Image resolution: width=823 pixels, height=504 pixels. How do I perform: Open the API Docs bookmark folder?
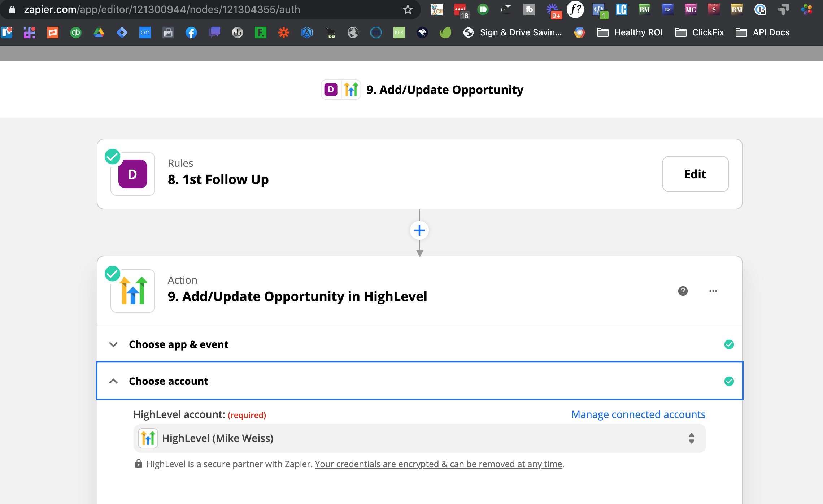click(x=763, y=33)
